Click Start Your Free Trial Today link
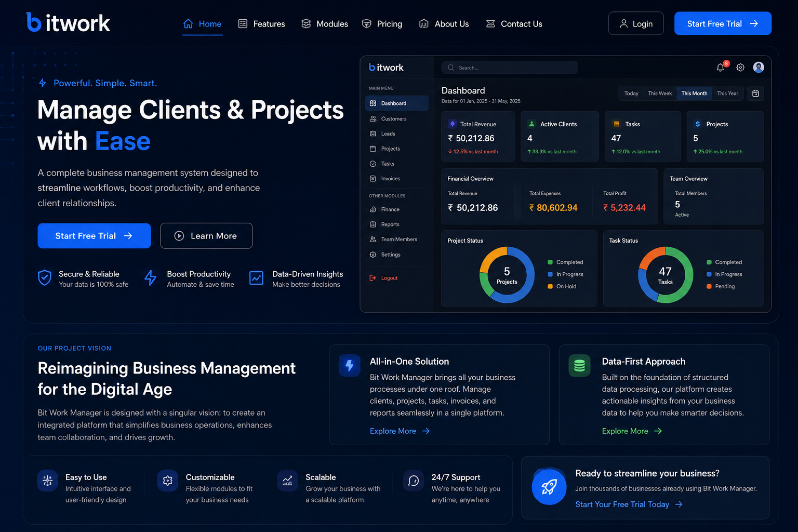The height and width of the screenshot is (532, 798). (629, 504)
